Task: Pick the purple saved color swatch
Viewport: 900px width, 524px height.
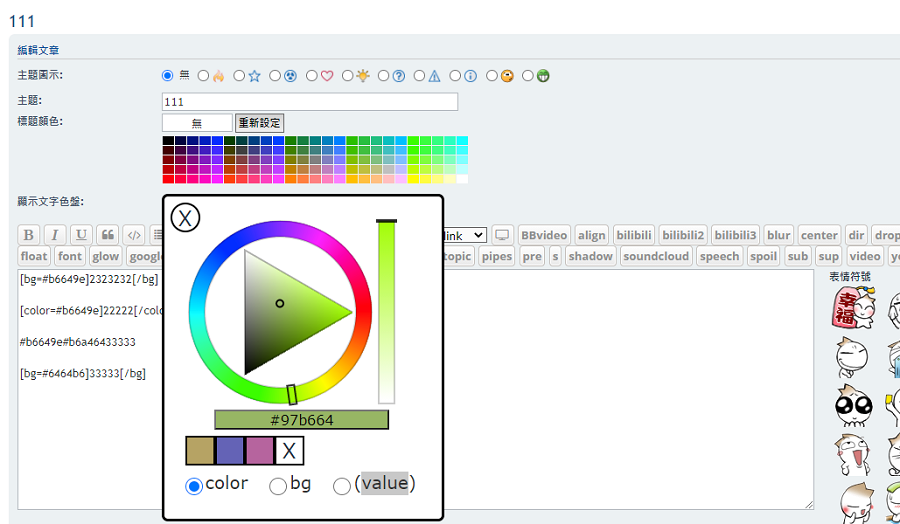Action: click(x=230, y=451)
